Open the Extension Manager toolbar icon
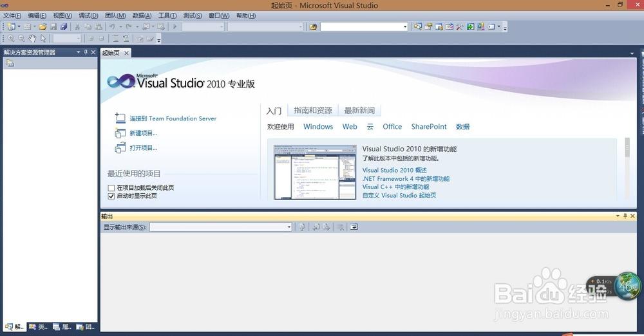Viewport: 644px width, 336px height. coord(480,26)
